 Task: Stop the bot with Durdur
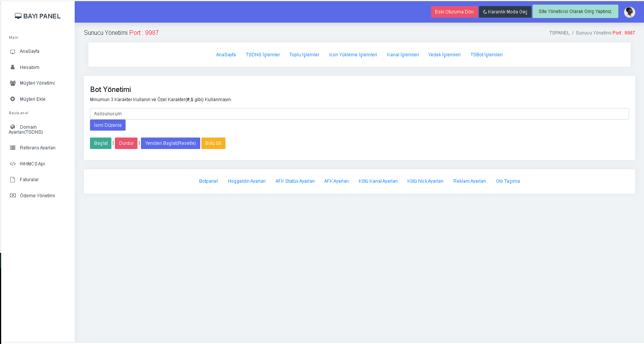(x=126, y=143)
